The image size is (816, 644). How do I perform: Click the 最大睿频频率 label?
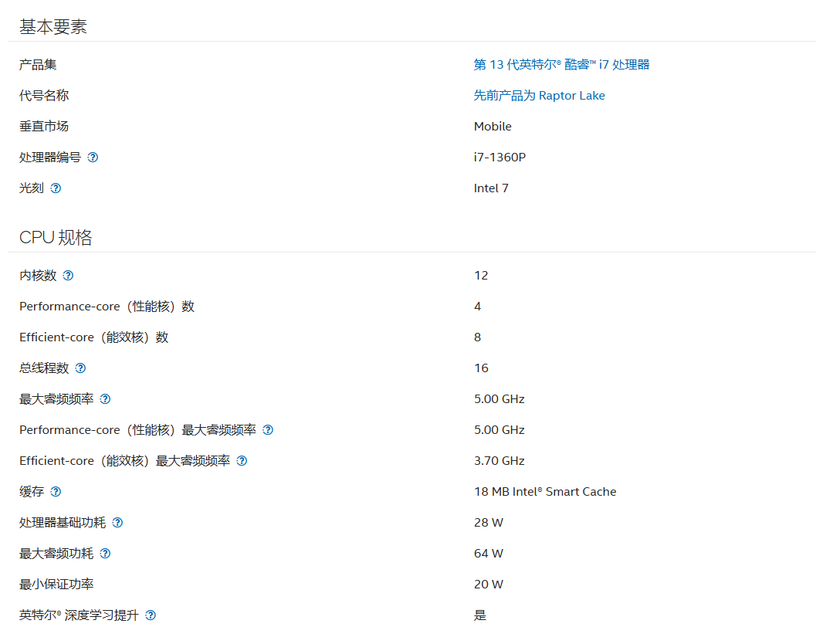point(56,398)
